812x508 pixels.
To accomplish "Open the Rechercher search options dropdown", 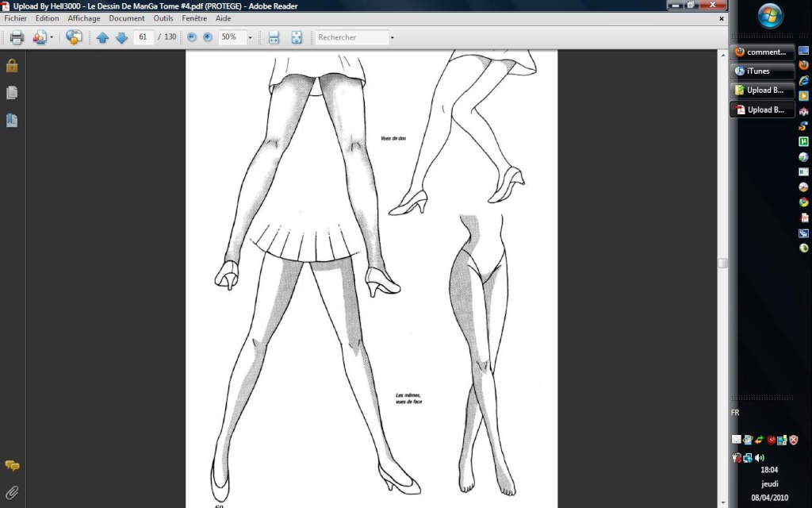I will (x=392, y=37).
